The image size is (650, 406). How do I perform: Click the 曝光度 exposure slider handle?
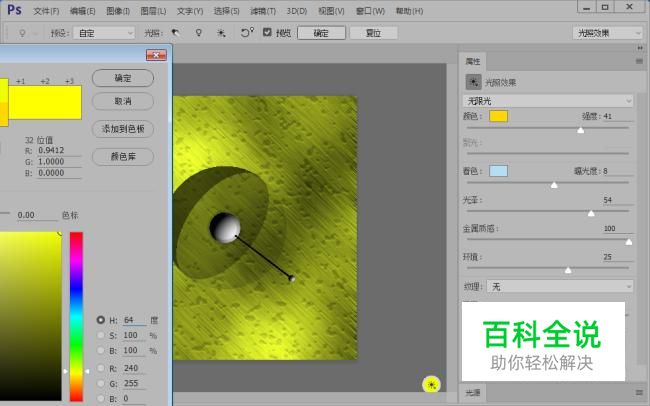click(x=554, y=185)
